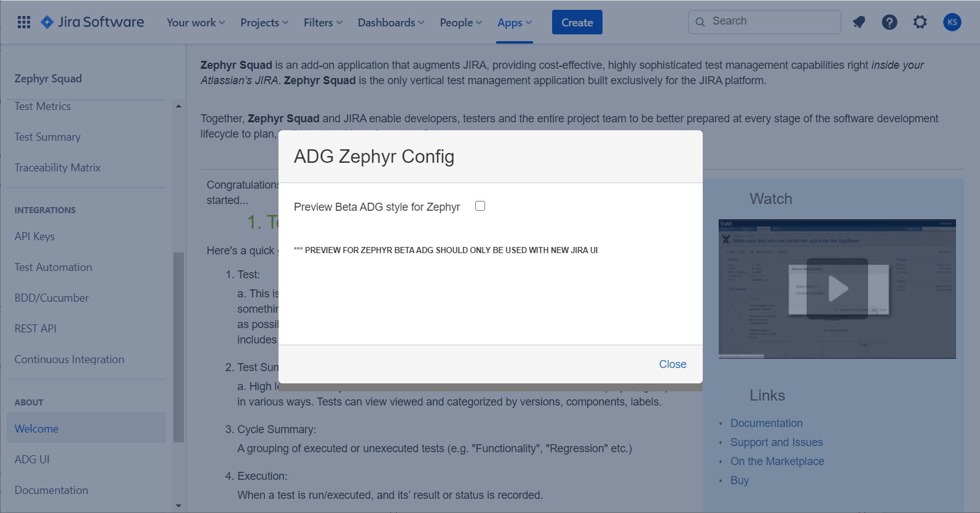980x513 pixels.
Task: Click the "3. Cycle Summary:" text
Action: click(271, 429)
